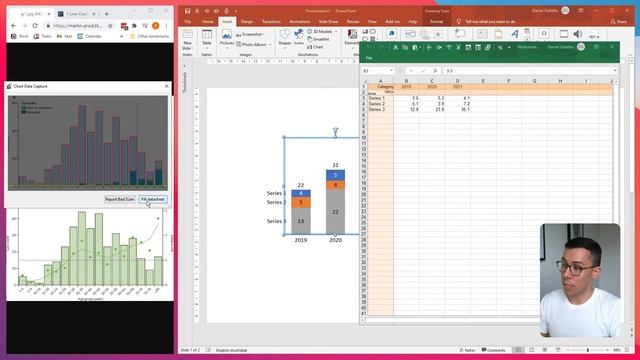Screen dimensions: 640x360
Task: Click the Report Bad Scan button
Action: [120, 199]
